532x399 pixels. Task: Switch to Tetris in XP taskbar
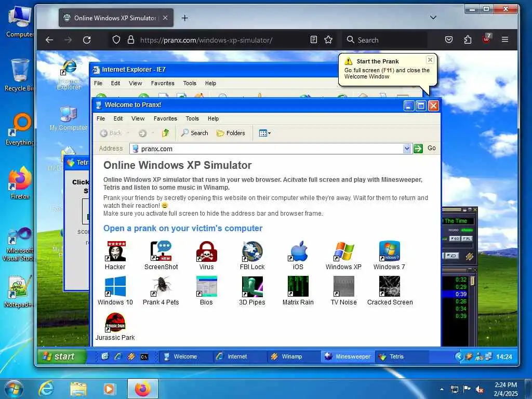coord(402,356)
